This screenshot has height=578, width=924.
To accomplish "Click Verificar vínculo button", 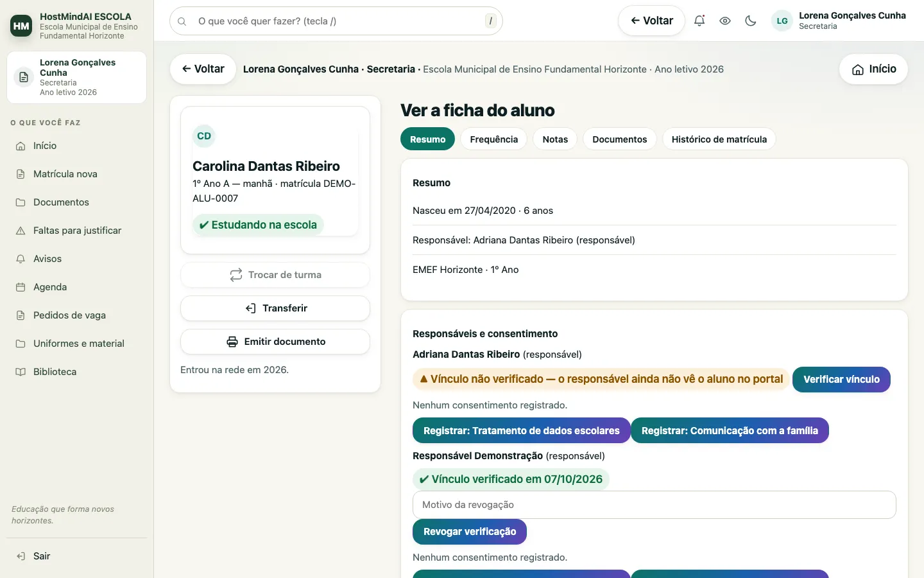I will pyautogui.click(x=841, y=380).
